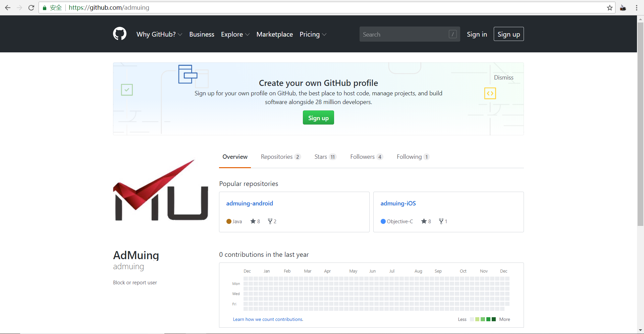644x334 pixels.
Task: Open the incognito profile icon
Action: (x=623, y=8)
